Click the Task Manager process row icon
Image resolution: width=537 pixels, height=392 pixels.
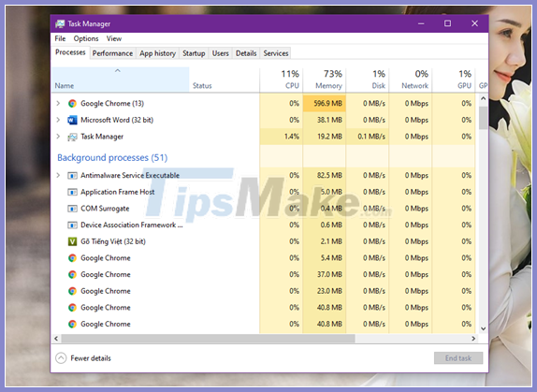[x=72, y=137]
